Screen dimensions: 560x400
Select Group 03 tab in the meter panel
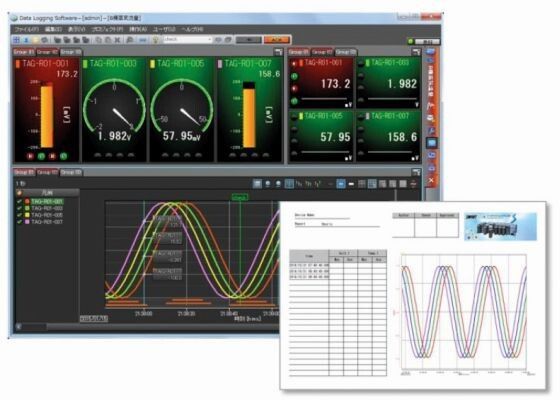coord(71,52)
